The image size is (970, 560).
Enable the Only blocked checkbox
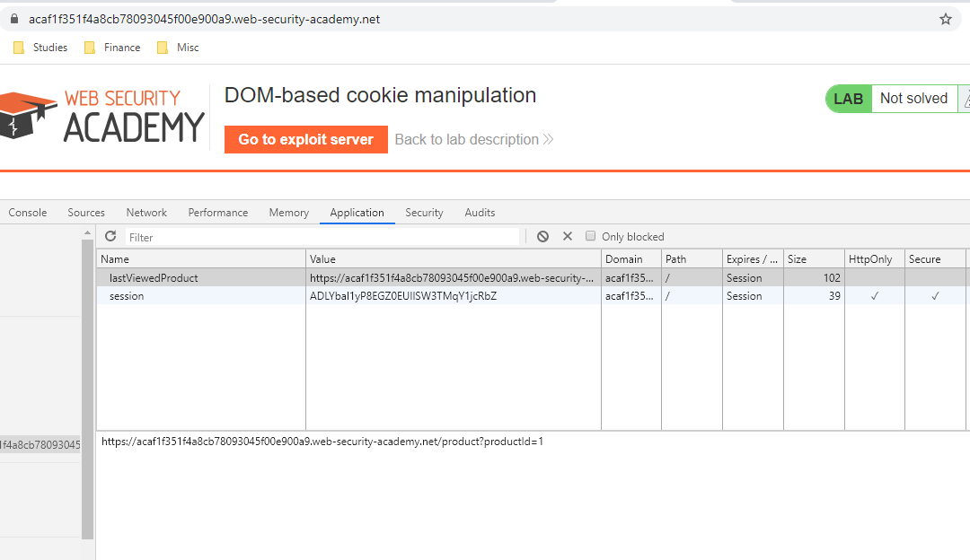590,236
